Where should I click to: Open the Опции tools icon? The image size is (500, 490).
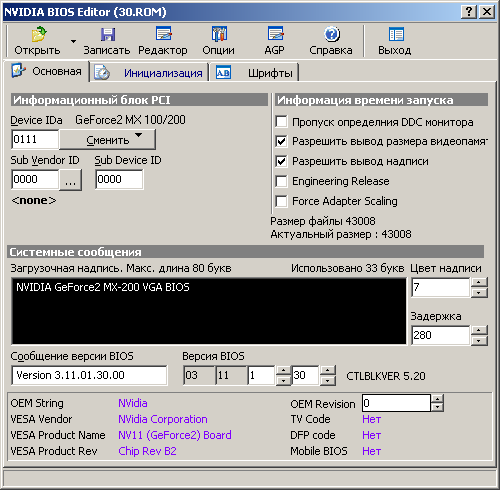[x=219, y=34]
